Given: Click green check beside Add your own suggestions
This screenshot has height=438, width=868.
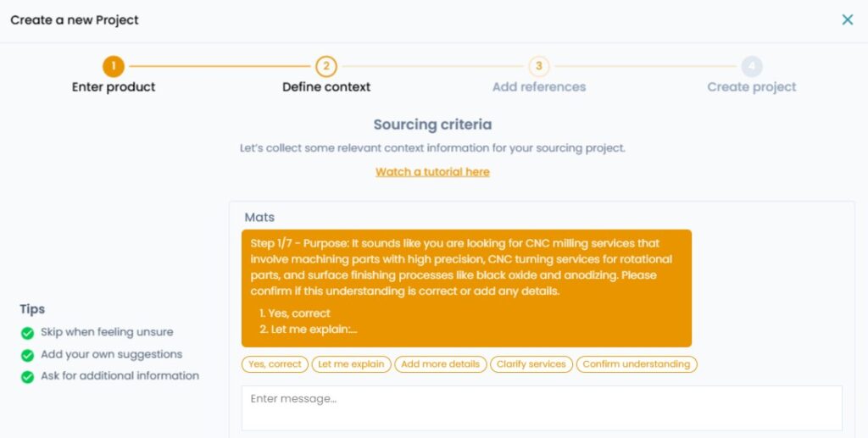Looking at the screenshot, I should (x=28, y=355).
